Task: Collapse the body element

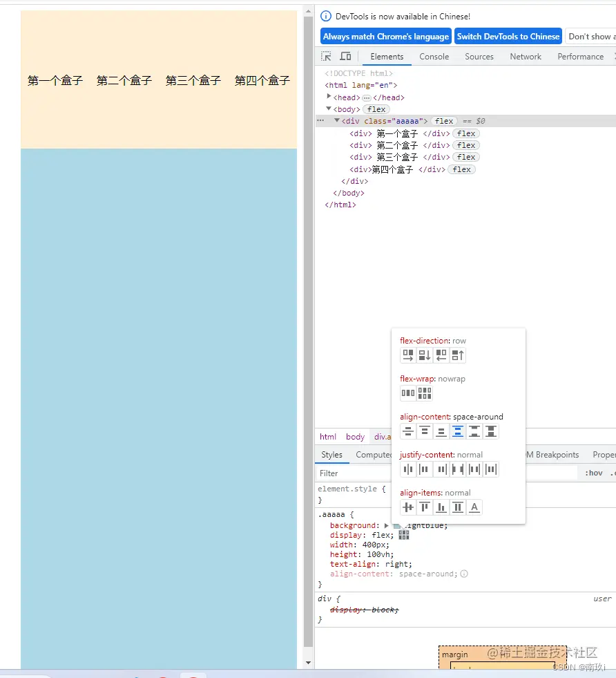Action: click(x=329, y=109)
